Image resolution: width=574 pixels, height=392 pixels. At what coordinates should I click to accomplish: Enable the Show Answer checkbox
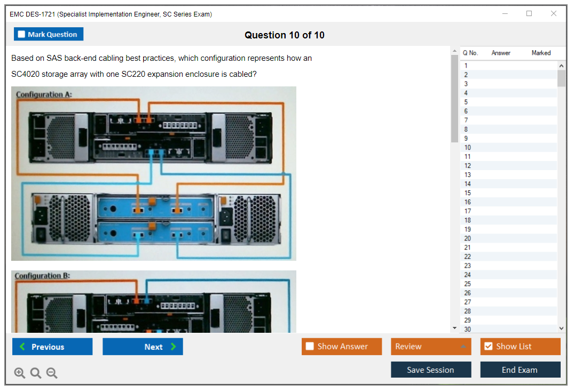pyautogui.click(x=310, y=347)
